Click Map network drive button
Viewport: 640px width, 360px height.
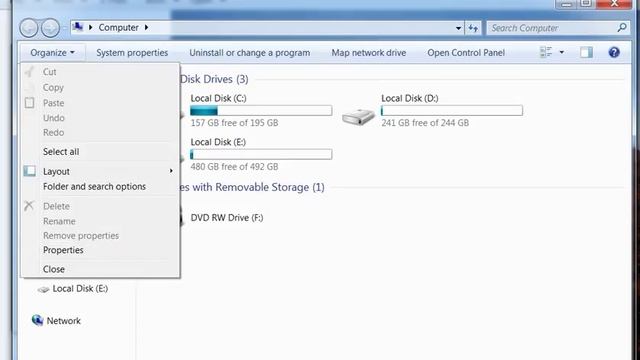(x=369, y=53)
